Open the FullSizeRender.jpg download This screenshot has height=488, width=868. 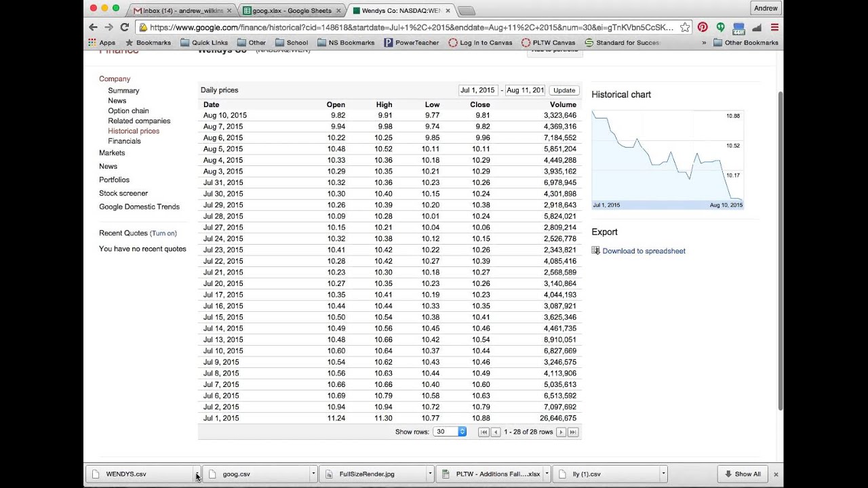pos(372,474)
